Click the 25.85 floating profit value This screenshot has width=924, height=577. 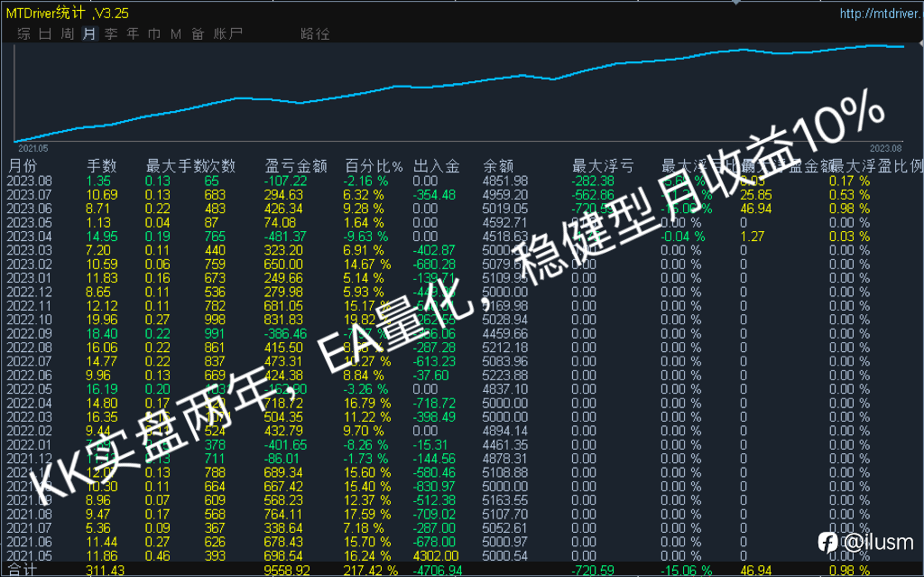tap(756, 195)
